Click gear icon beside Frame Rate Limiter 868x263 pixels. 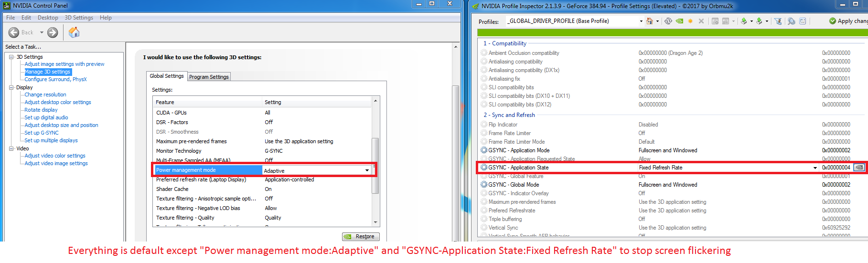pos(484,133)
